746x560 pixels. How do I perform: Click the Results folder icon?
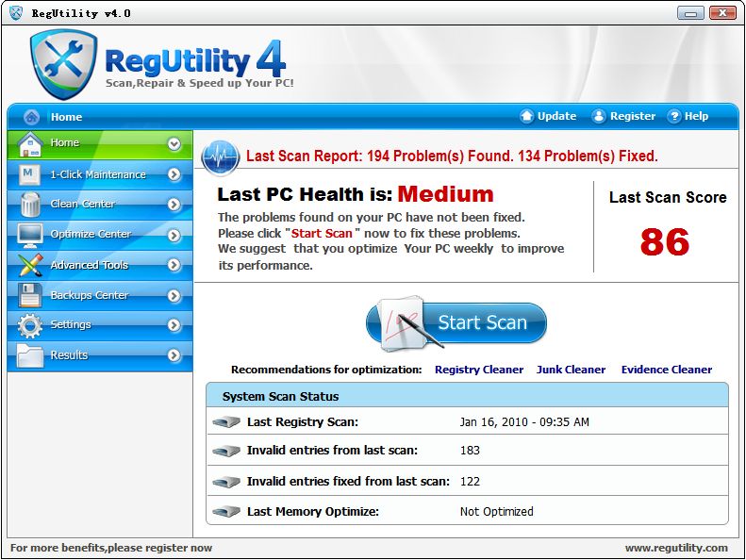pos(29,355)
